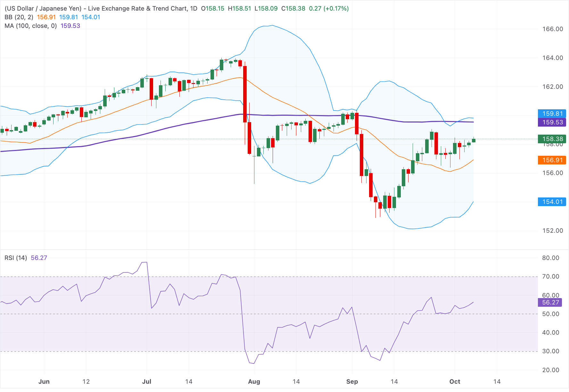The height and width of the screenshot is (392, 569).
Task: Click the 152.00 price axis label
Action: coord(553,230)
